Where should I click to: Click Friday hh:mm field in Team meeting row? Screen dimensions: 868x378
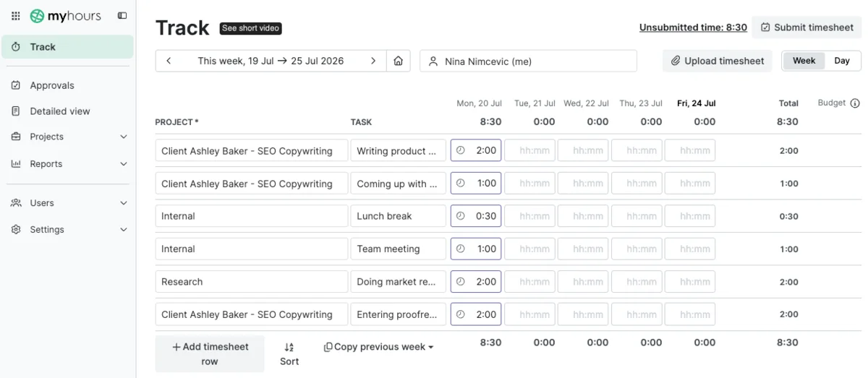[690, 249]
